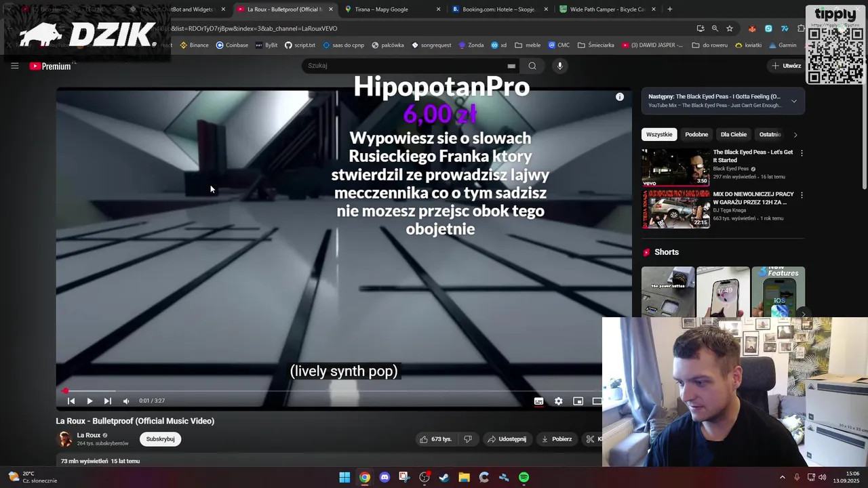Viewport: 868px width, 488px height.
Task: Open the YouTube hamburger guide menu
Action: pos(14,66)
